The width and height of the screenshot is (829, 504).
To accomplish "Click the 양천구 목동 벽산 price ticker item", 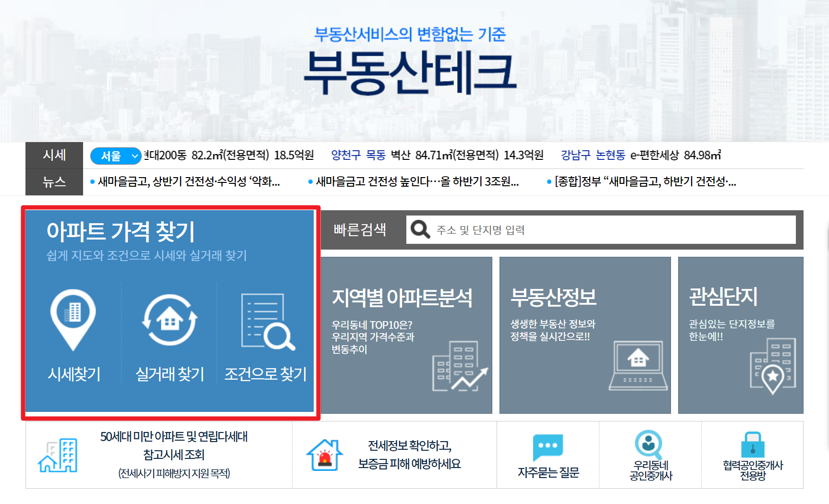I will (438, 155).
